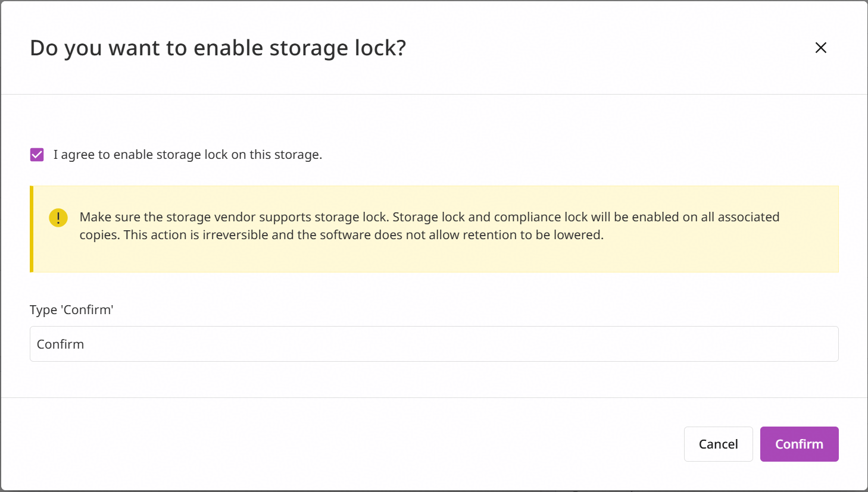Click 'I agree to enable storage lock' label
Image resolution: width=868 pixels, height=492 pixels.
click(188, 155)
